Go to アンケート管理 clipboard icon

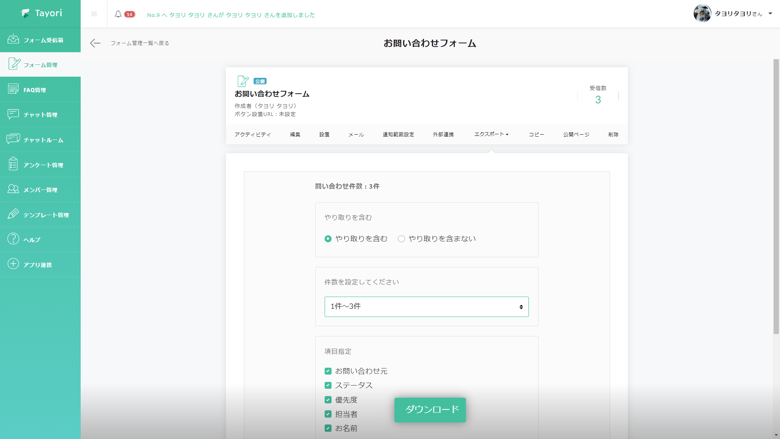click(13, 164)
